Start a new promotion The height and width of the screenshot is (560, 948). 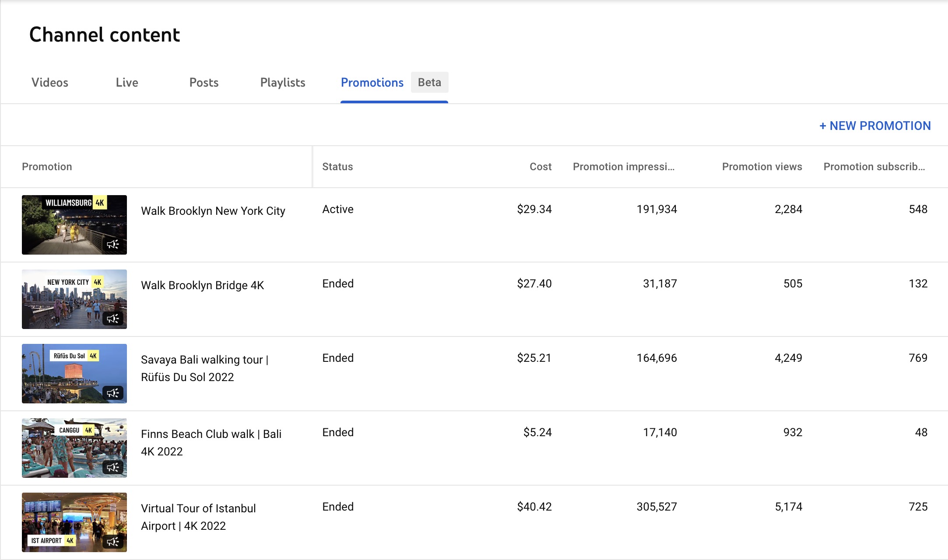[x=875, y=126]
